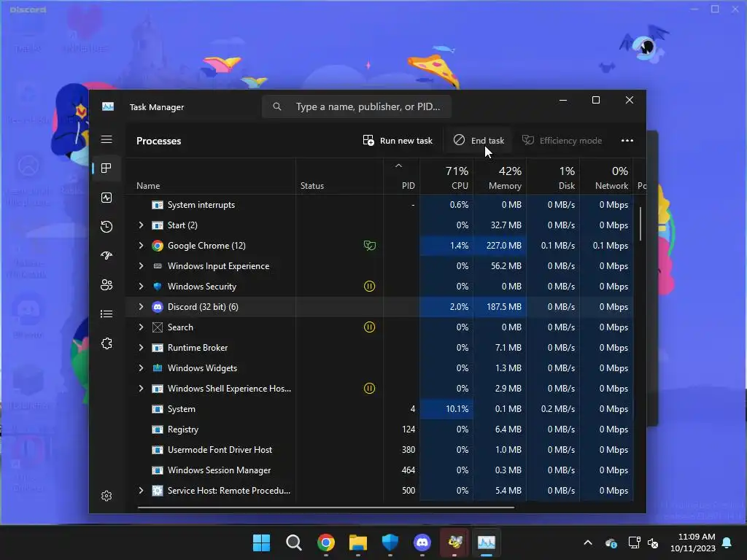Open Details sidebar page
747x560 pixels.
coord(107,314)
